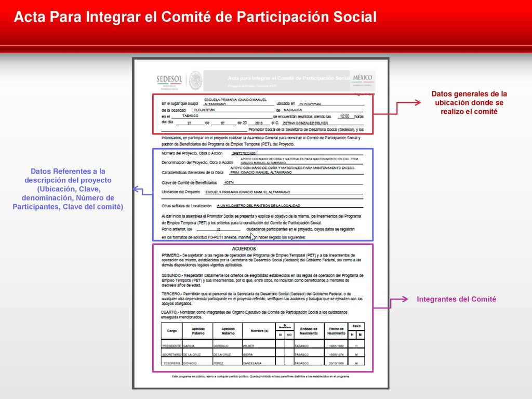This screenshot has height=399, width=532.
Task: Click the state value 'TABASCO' in the 'en el' field
Action: 190,116
